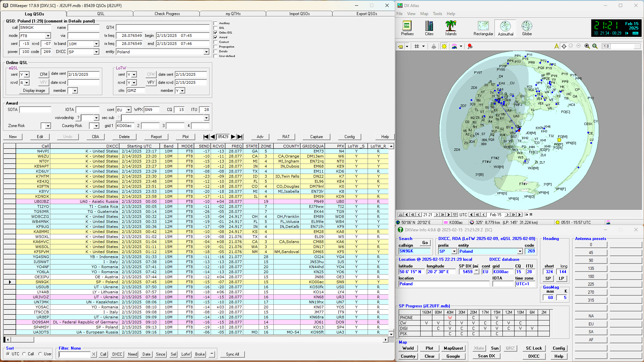Toggle the Auxiliary panel checkbox
Screen dimensions: 644x362
coord(215,23)
